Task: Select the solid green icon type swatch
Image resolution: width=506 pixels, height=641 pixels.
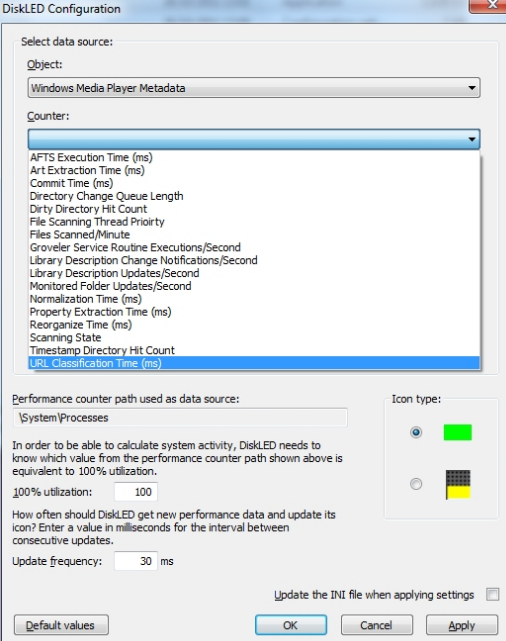Action: pos(457,432)
